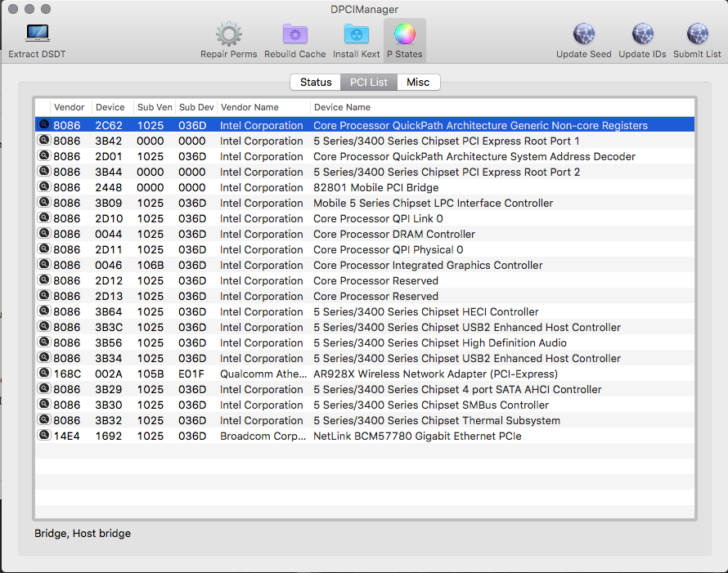Click lookup icon for Broadcom 1692 row
This screenshot has width=728, height=573.
(x=43, y=435)
